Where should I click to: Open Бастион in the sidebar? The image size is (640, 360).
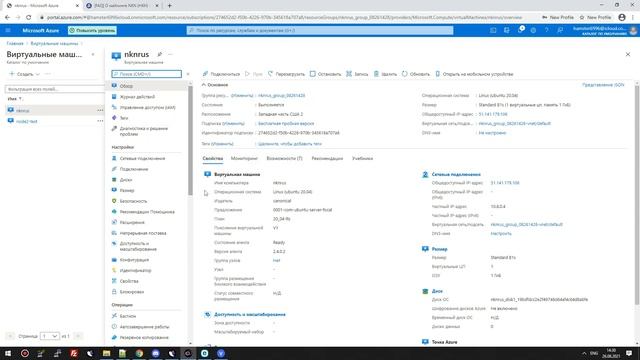[x=128, y=316]
